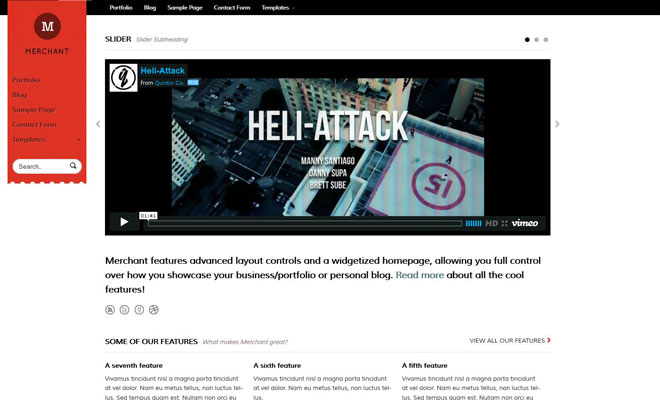Open Contact Form from top menu
Screen dimensions: 660x400
(x=231, y=7)
